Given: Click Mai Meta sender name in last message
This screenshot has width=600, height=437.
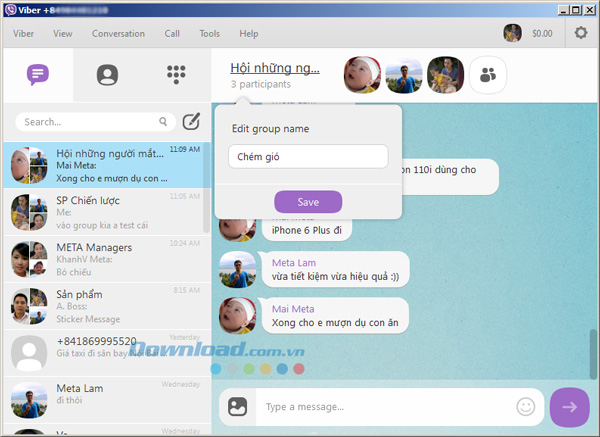Looking at the screenshot, I should click(x=293, y=309).
